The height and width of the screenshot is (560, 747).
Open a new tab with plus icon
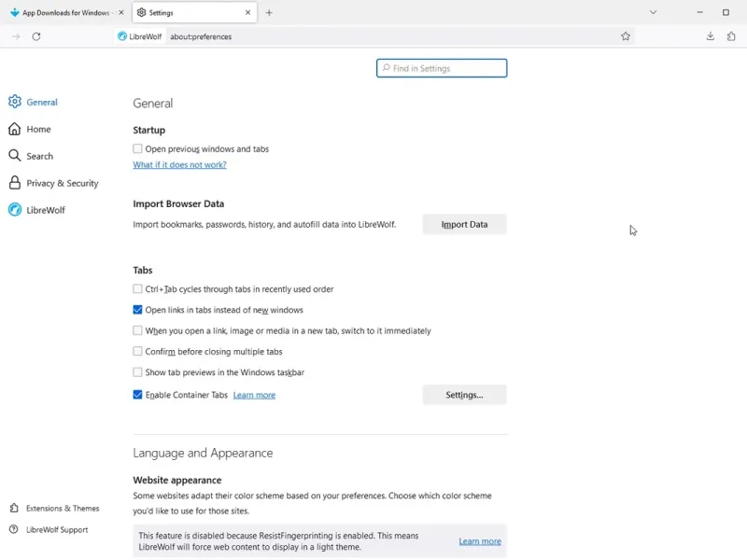point(269,13)
